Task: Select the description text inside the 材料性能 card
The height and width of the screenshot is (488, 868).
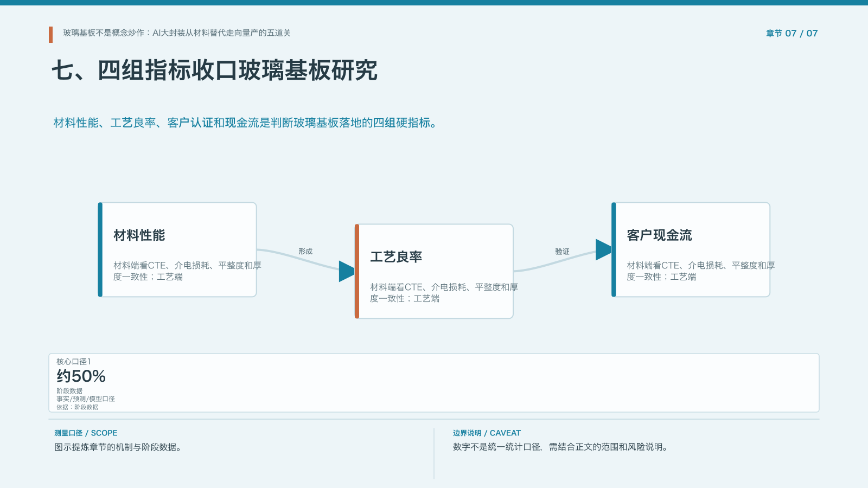Action: click(x=187, y=271)
